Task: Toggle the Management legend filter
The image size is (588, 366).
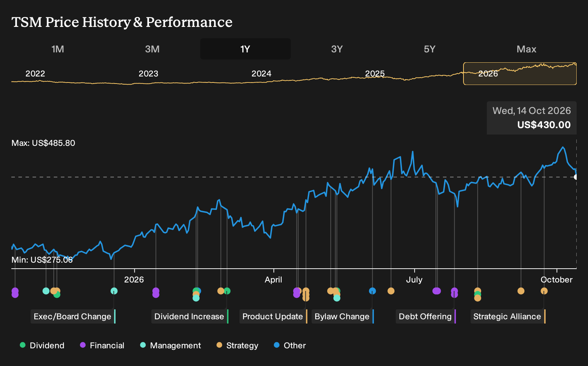Action: coord(171,345)
